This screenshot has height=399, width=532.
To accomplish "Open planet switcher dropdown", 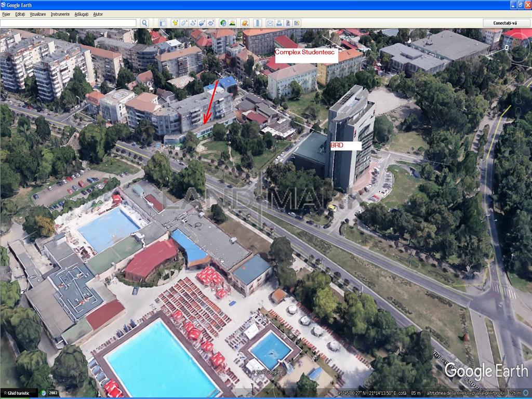I will click(x=244, y=23).
